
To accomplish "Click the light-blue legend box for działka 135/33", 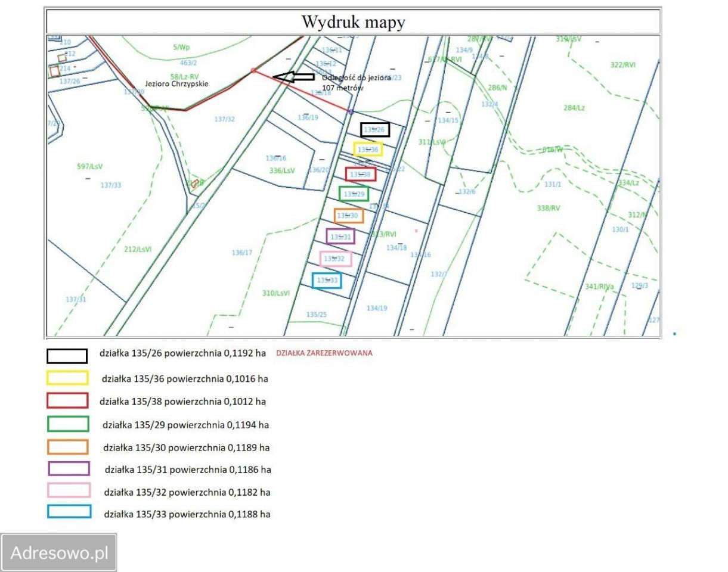I will [x=69, y=512].
